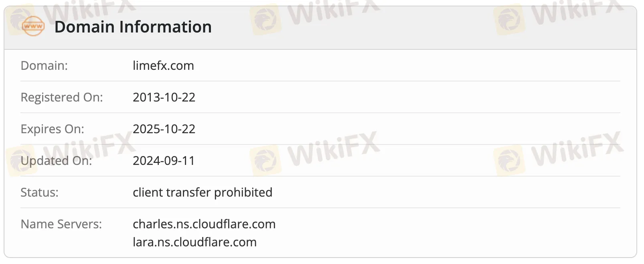
Task: Click the Domain Information heading
Action: (133, 27)
